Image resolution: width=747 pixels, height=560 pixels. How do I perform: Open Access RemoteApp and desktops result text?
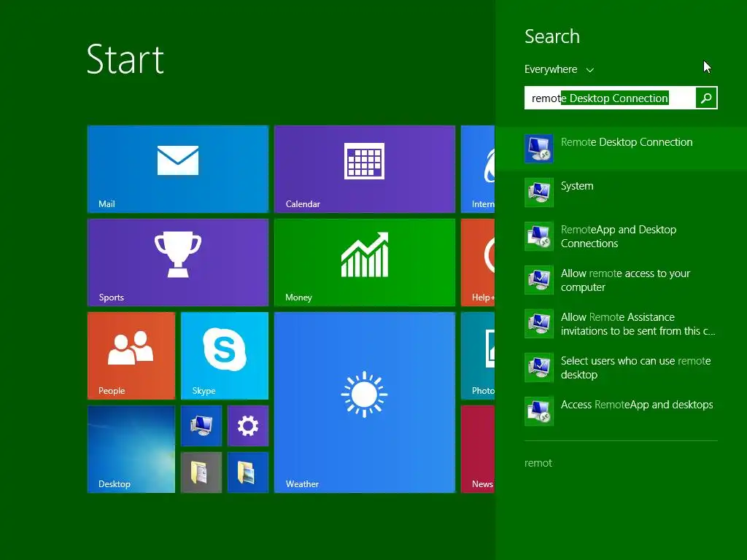637,405
